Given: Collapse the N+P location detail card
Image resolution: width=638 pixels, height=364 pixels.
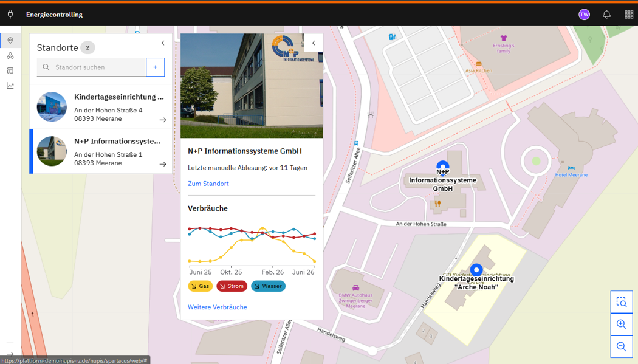Looking at the screenshot, I should point(314,43).
